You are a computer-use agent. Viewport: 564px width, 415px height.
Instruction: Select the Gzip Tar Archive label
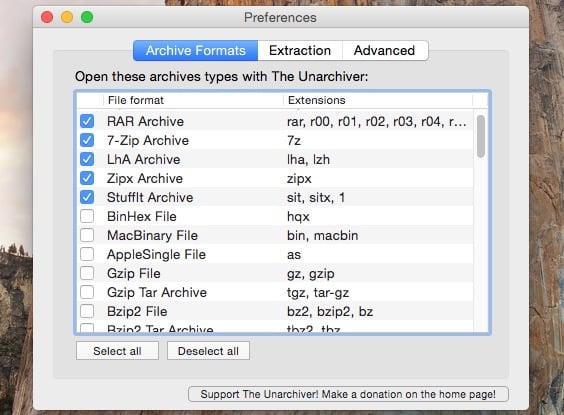pyautogui.click(x=157, y=293)
